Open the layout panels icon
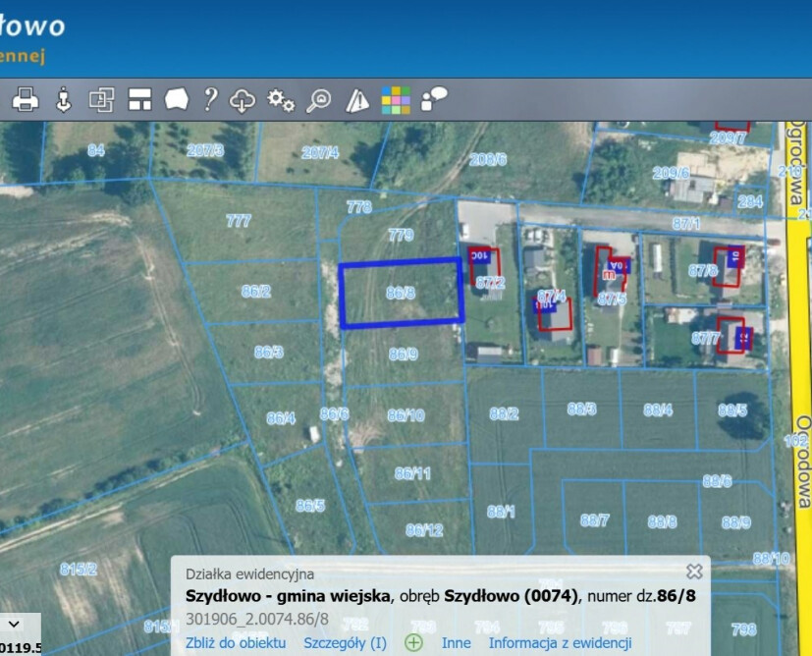Viewport: 812px width, 656px height. click(139, 99)
